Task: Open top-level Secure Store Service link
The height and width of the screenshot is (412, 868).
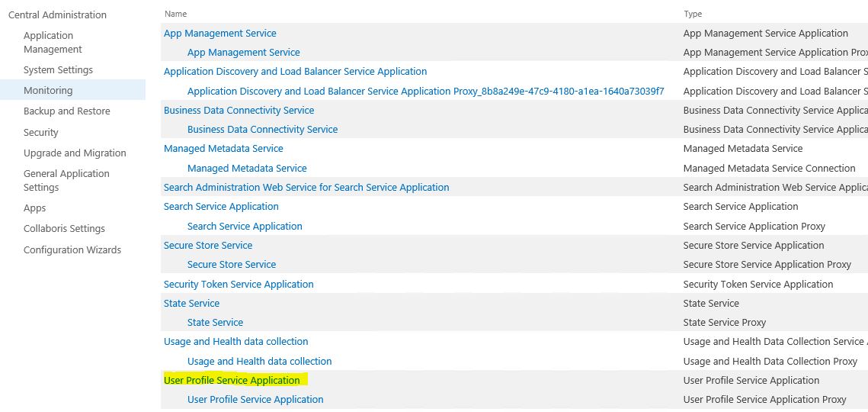Action: click(207, 245)
